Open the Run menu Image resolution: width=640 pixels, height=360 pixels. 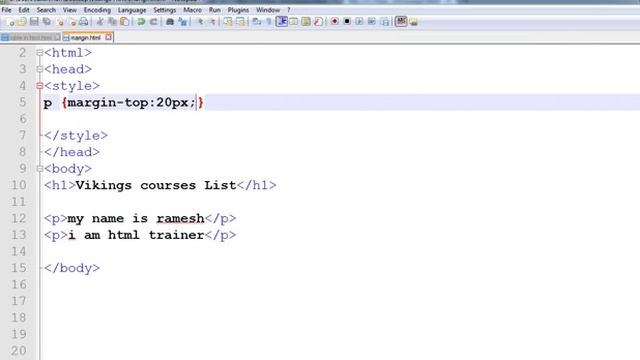[x=215, y=10]
